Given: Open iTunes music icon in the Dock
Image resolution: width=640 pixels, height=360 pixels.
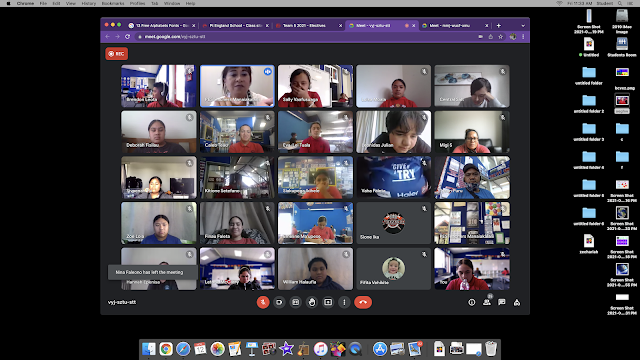Looking at the screenshot, I should pos(320,349).
